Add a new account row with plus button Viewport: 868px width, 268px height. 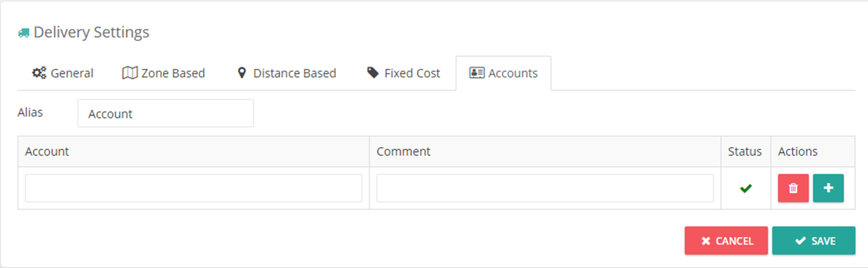[829, 188]
